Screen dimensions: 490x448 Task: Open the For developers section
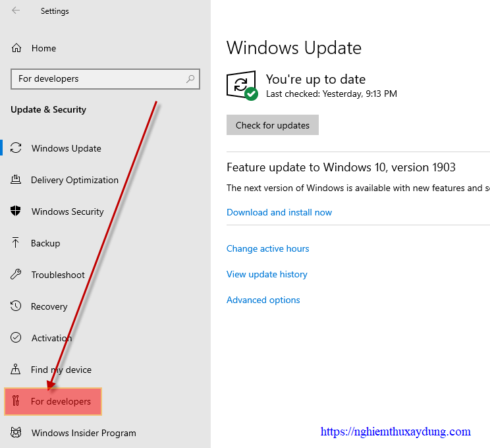coord(53,401)
